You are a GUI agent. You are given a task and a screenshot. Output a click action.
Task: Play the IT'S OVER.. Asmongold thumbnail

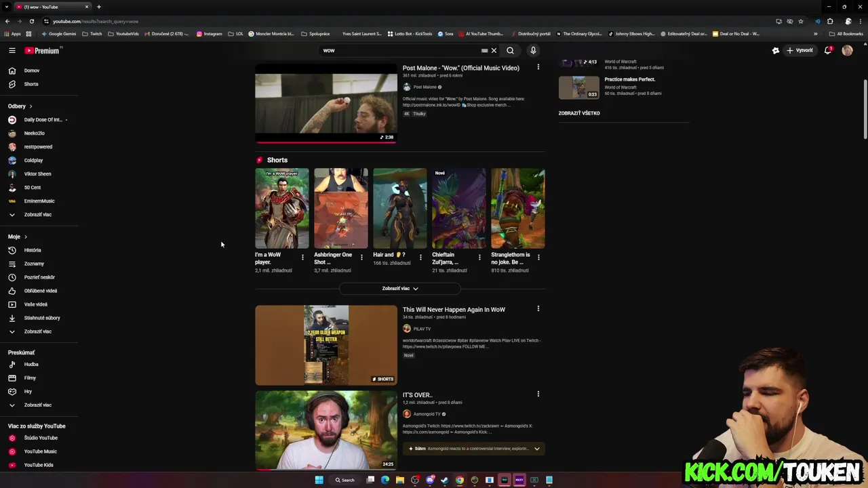[x=326, y=430]
